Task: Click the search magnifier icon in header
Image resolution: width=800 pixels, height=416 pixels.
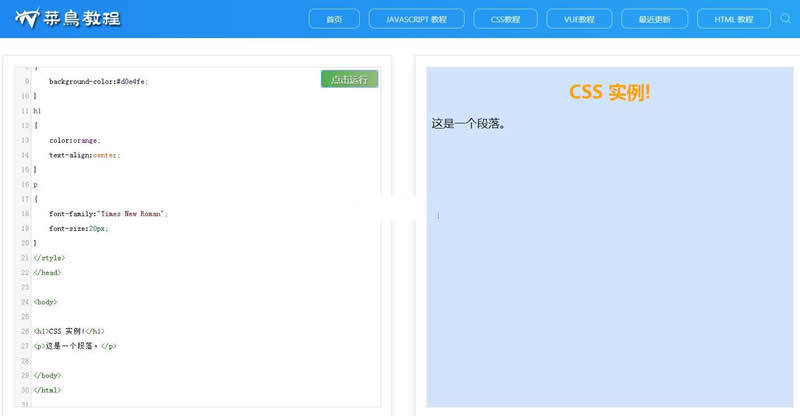Action: coord(786,19)
